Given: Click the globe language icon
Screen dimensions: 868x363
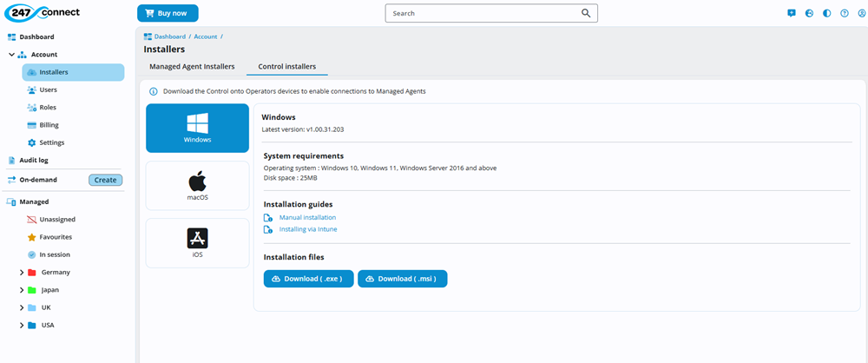Looking at the screenshot, I should tap(809, 13).
